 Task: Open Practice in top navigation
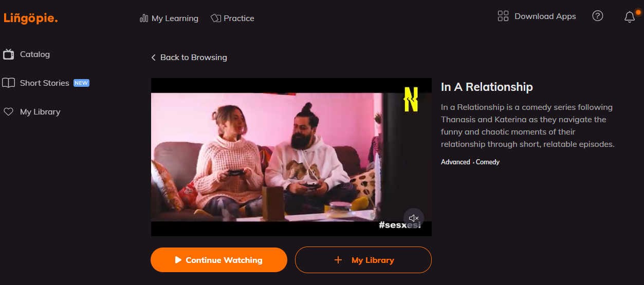tap(239, 18)
